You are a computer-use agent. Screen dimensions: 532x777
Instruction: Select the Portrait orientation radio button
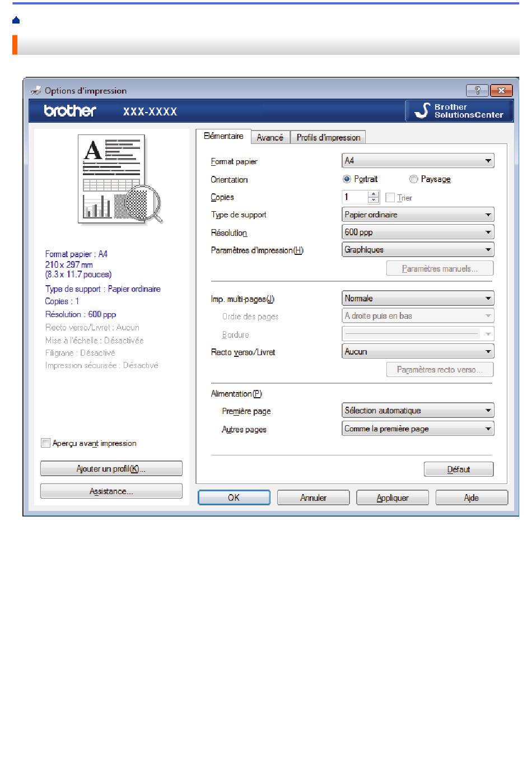[x=347, y=179]
